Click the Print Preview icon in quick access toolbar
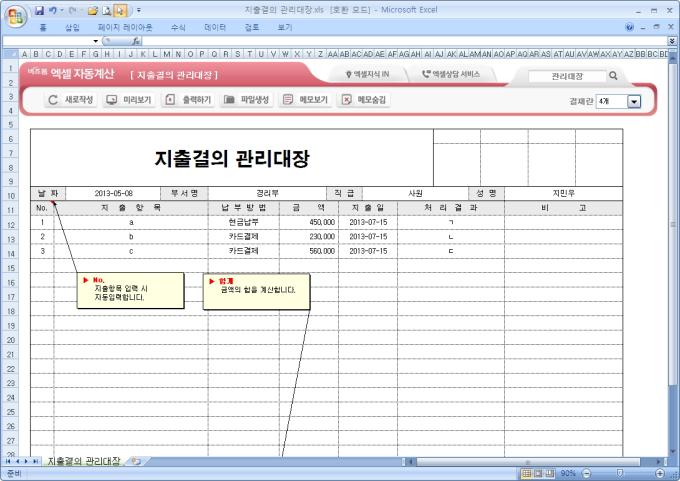This screenshot has width=680, height=481. click(106, 10)
